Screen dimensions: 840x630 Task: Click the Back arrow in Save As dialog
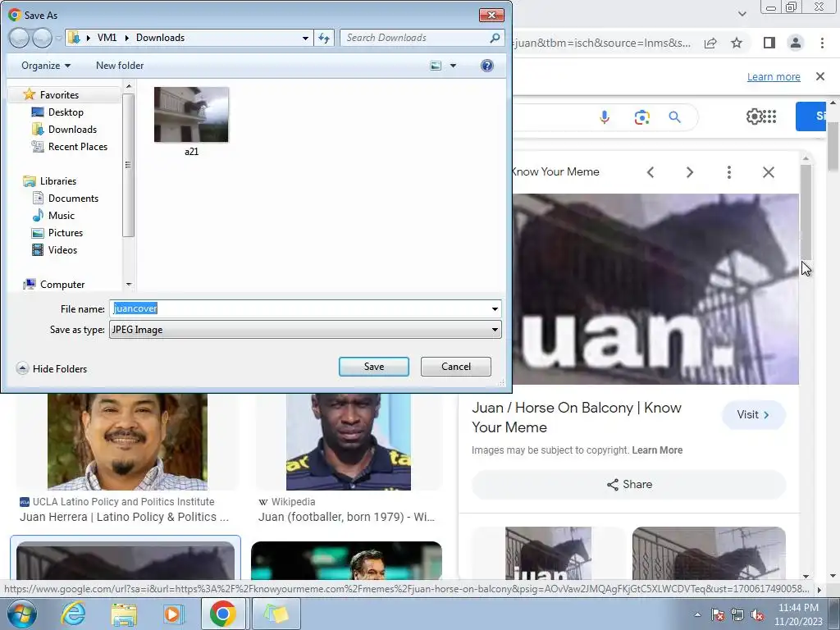pos(20,38)
